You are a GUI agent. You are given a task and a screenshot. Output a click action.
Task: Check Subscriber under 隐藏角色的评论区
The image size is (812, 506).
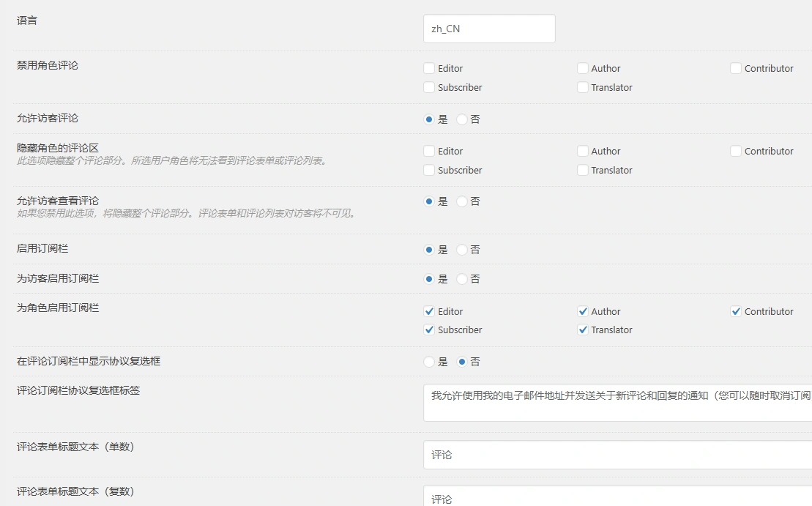[429, 170]
